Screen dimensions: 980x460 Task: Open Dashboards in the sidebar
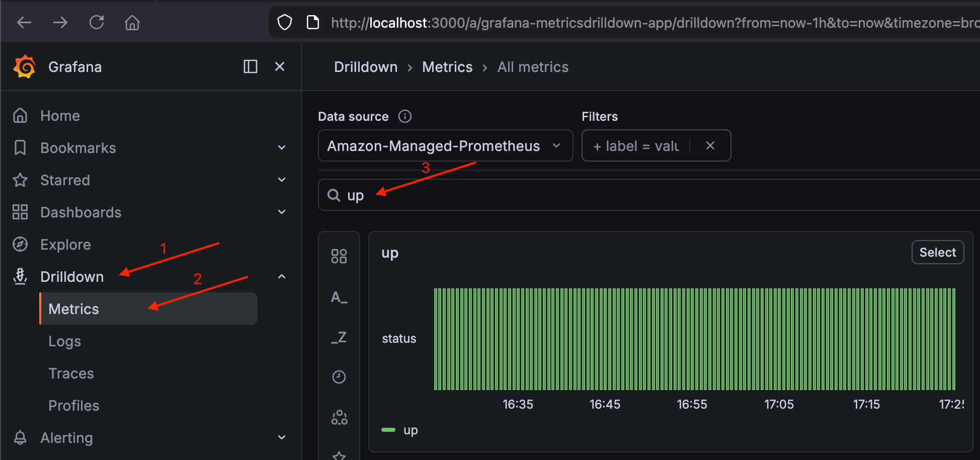(80, 212)
